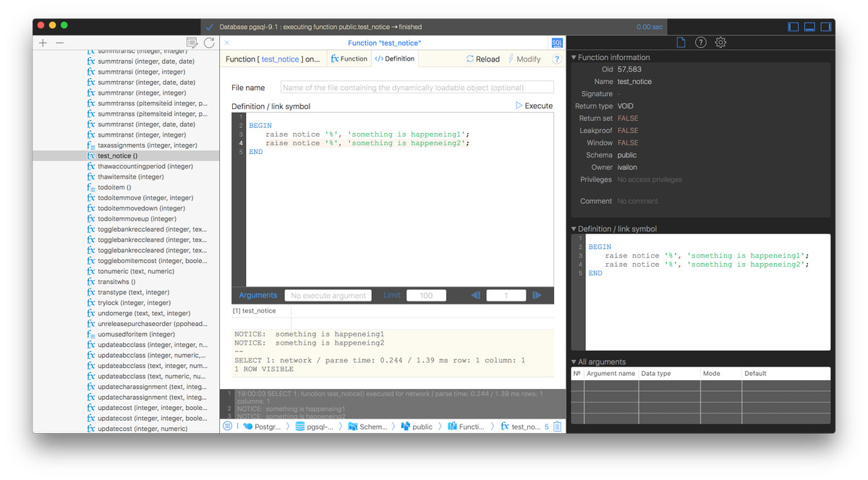Select updatecost (integer, numeric) function
Screen dimensions: 868x480
tap(137, 429)
